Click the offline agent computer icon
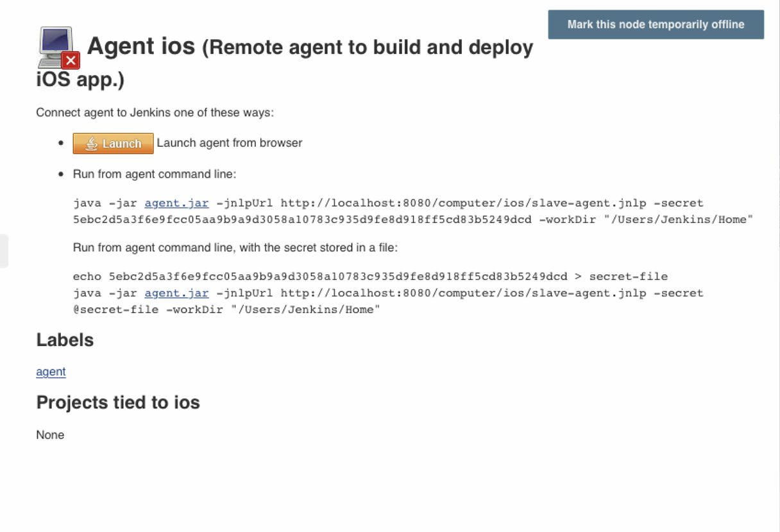 coord(58,47)
